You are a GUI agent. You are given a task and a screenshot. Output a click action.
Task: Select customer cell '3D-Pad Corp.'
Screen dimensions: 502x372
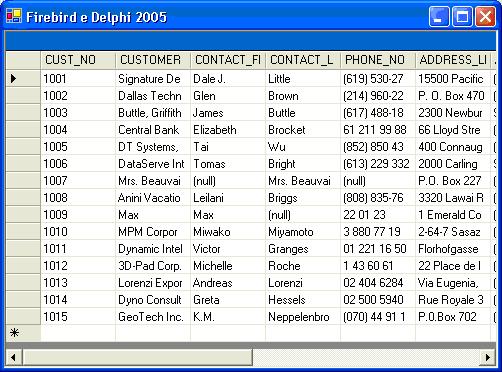(153, 266)
